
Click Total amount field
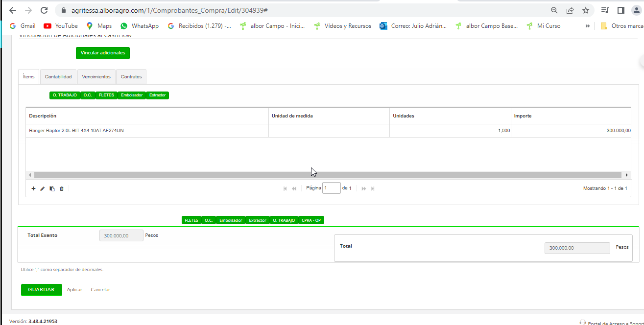click(x=577, y=248)
